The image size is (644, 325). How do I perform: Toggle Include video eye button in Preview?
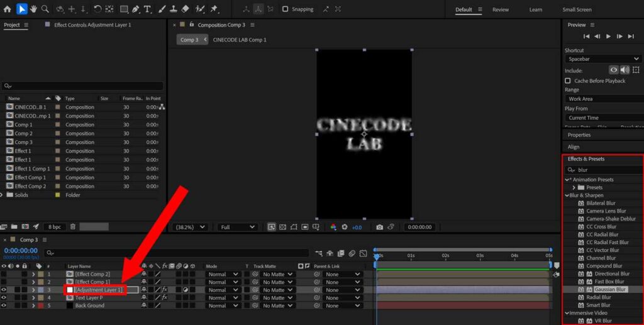(614, 70)
